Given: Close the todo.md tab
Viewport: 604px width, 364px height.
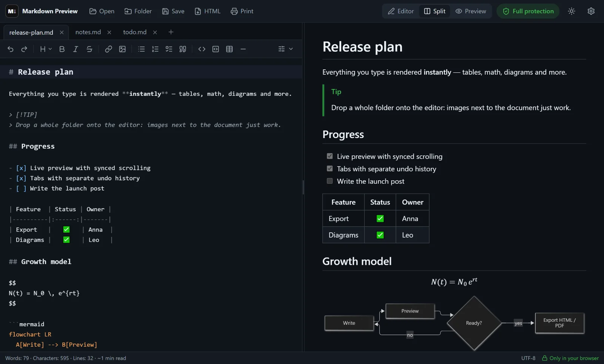Looking at the screenshot, I should point(155,32).
